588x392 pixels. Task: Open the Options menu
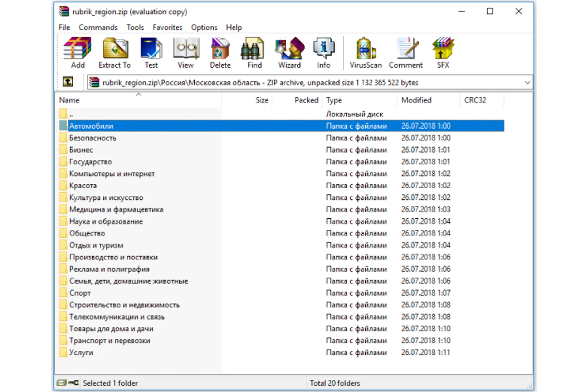[204, 28]
